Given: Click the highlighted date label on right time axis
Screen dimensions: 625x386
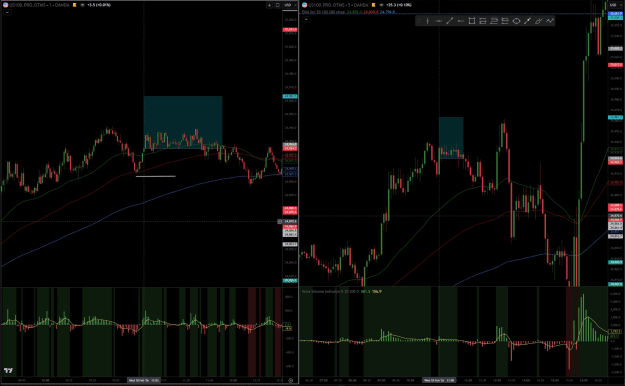Looking at the screenshot, I should pyautogui.click(x=439, y=380).
